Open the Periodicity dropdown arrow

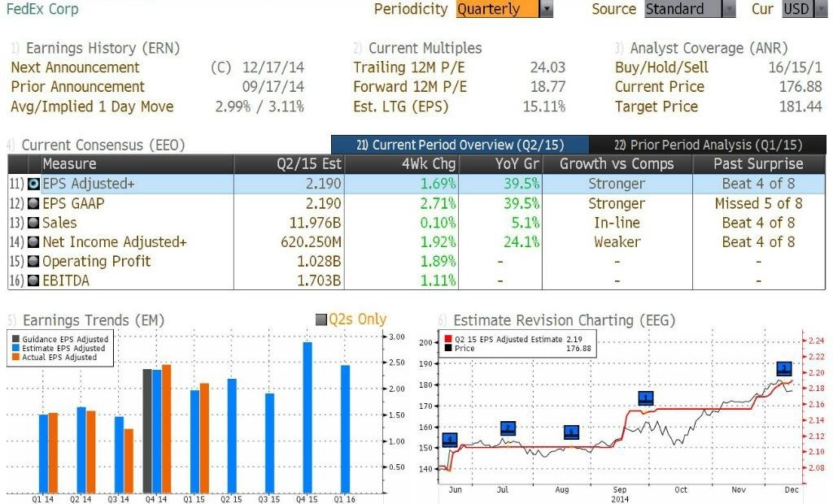[x=546, y=9]
